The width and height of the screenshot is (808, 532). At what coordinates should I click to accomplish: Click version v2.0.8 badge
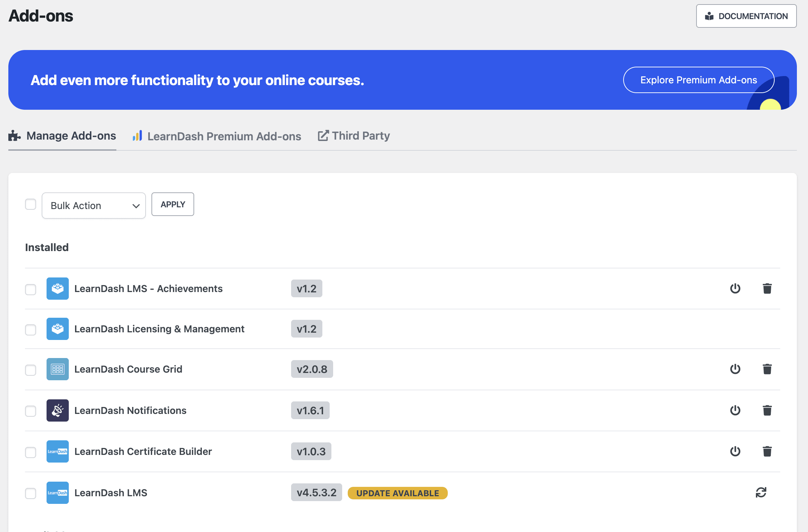point(312,369)
